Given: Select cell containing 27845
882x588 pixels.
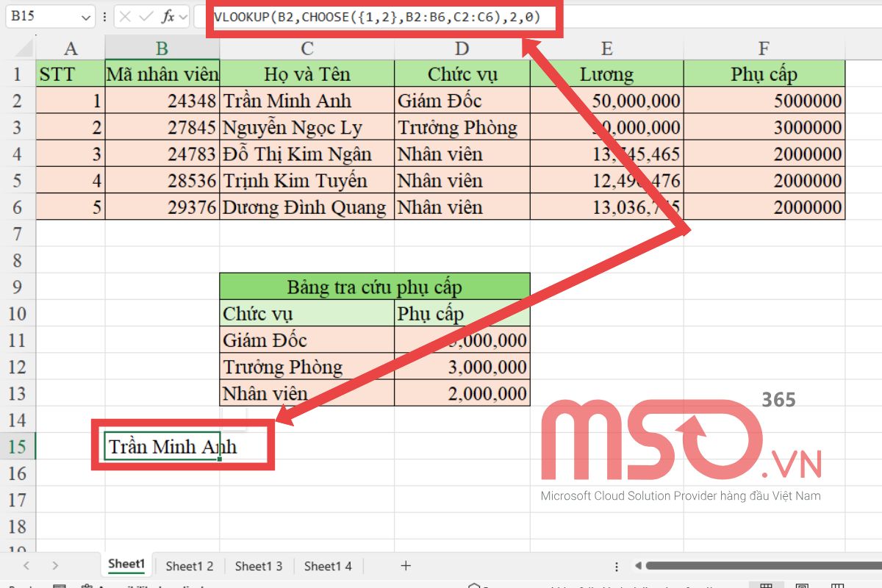Looking at the screenshot, I should [162, 127].
